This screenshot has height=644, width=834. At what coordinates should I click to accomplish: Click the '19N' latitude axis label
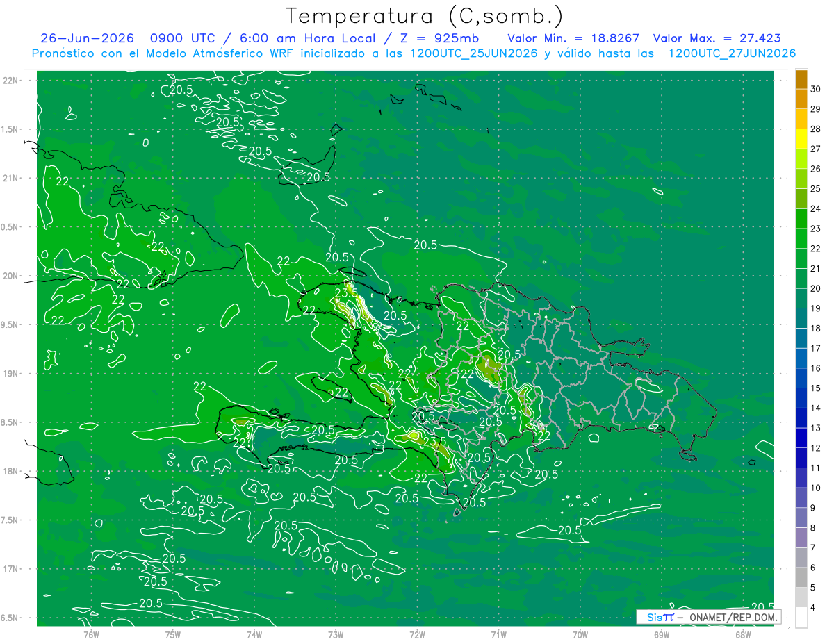pyautogui.click(x=12, y=373)
